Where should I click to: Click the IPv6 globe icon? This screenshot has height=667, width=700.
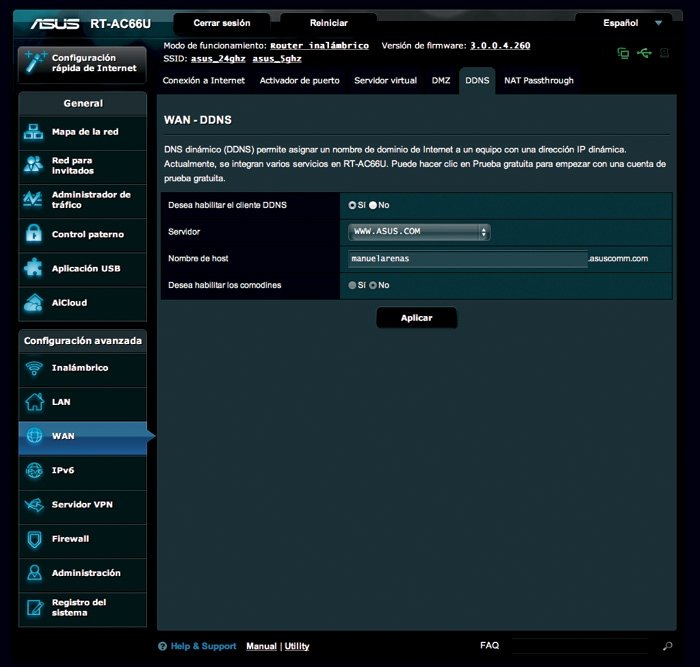(x=34, y=471)
